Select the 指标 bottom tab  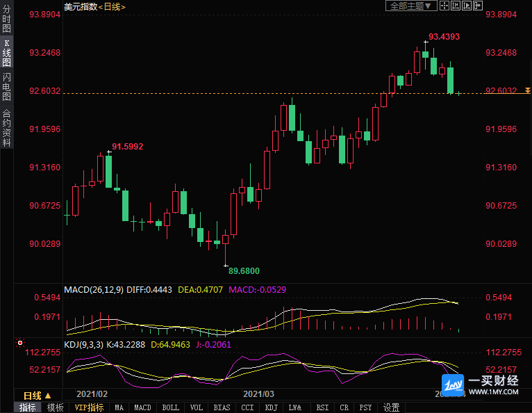[28, 407]
